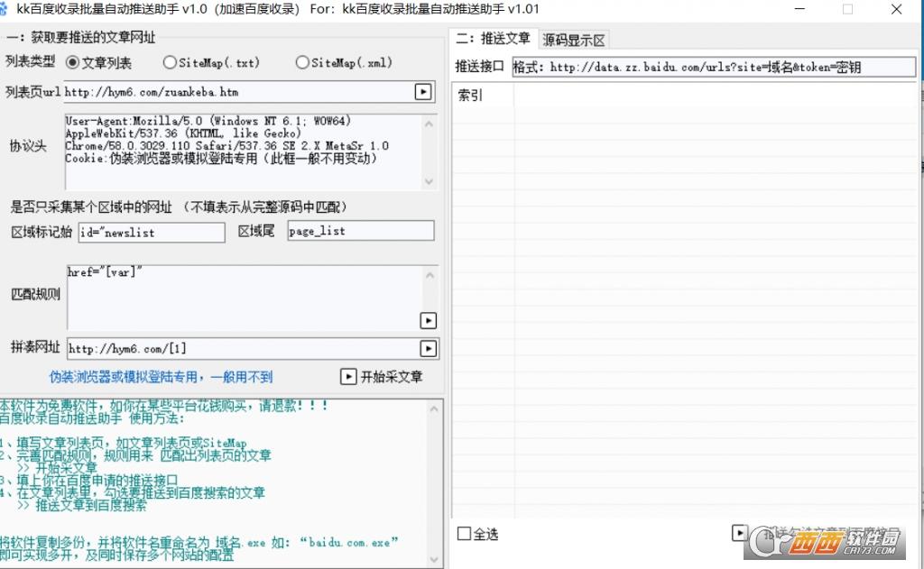
Task: Click down arrow of 协议头 scrollbar
Action: click(x=429, y=181)
